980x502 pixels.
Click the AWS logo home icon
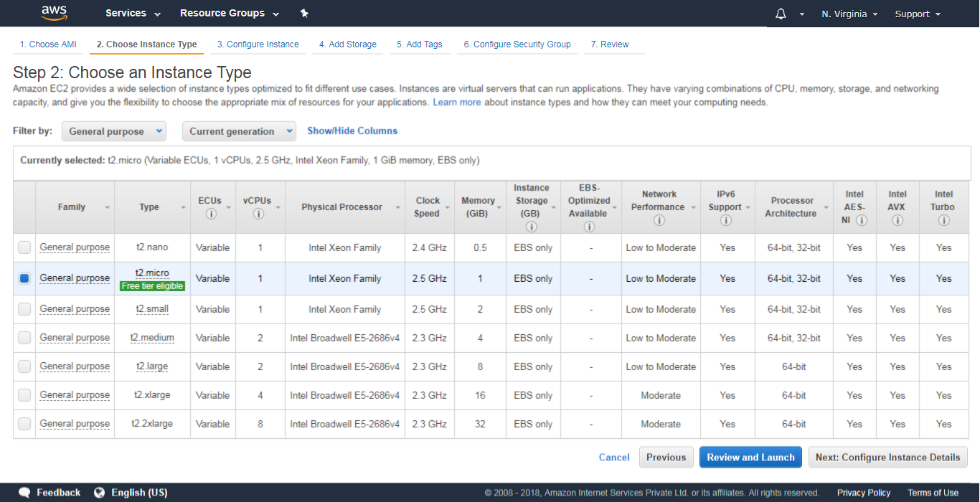click(x=55, y=13)
